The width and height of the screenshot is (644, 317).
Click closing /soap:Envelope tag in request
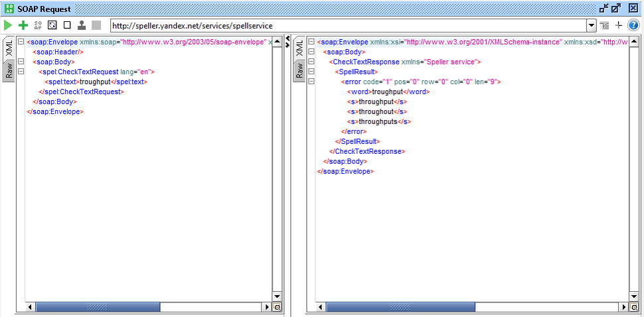(55, 111)
